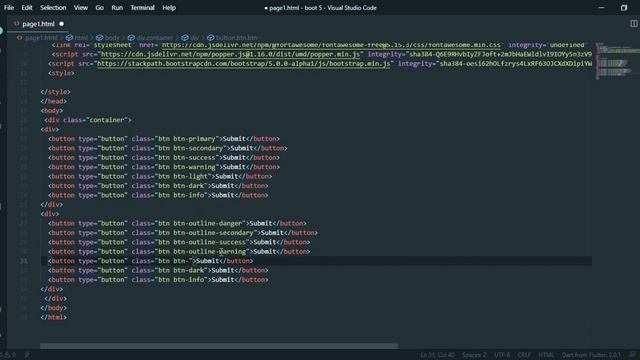Image resolution: width=640 pixels, height=360 pixels.
Task: Open the File menu
Action: (9, 8)
